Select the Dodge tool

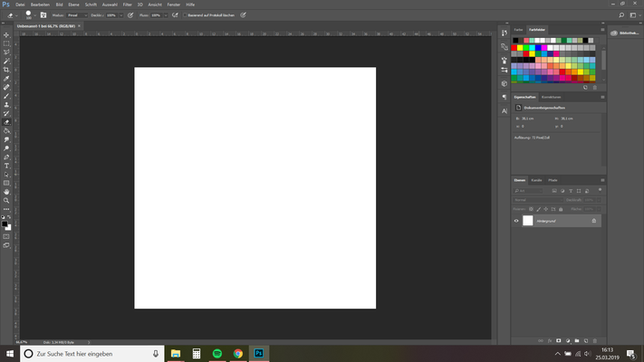click(x=6, y=148)
